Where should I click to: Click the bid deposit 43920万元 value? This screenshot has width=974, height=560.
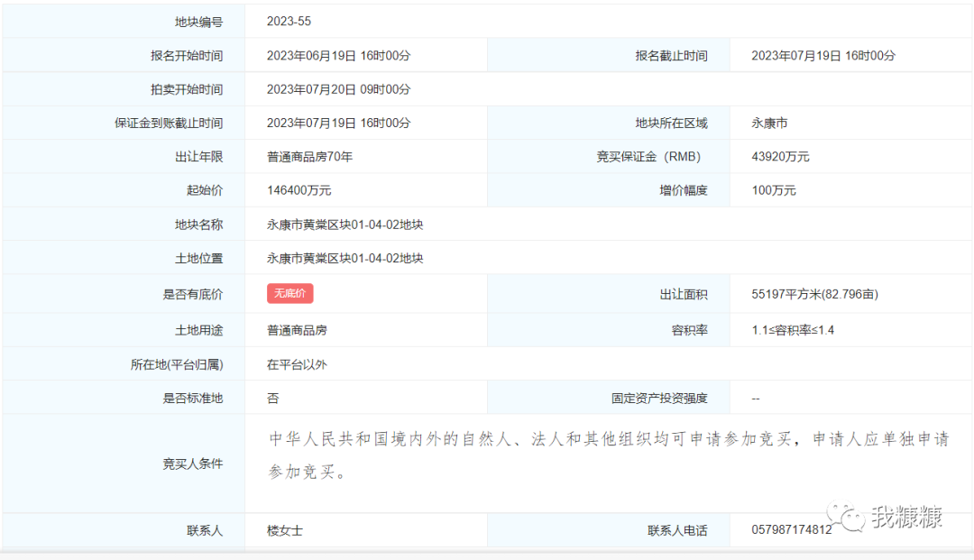pyautogui.click(x=780, y=157)
